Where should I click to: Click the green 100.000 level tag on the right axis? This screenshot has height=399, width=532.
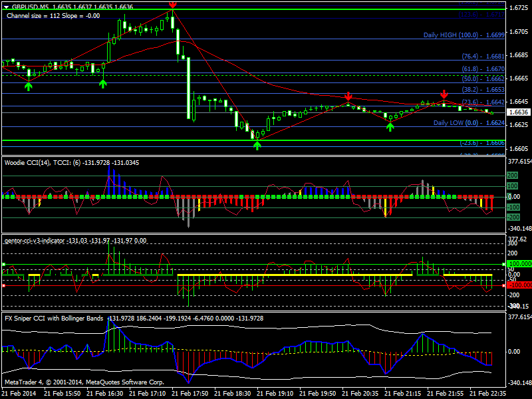(x=519, y=264)
